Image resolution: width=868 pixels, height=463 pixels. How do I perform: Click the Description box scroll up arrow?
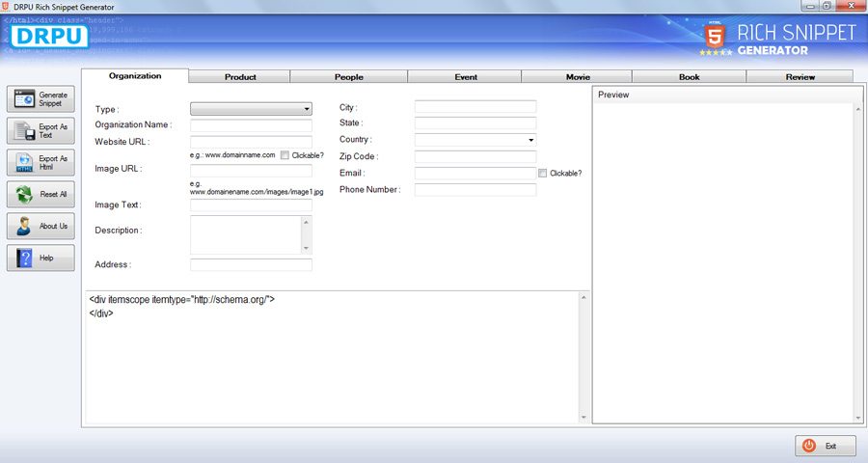(x=306, y=222)
